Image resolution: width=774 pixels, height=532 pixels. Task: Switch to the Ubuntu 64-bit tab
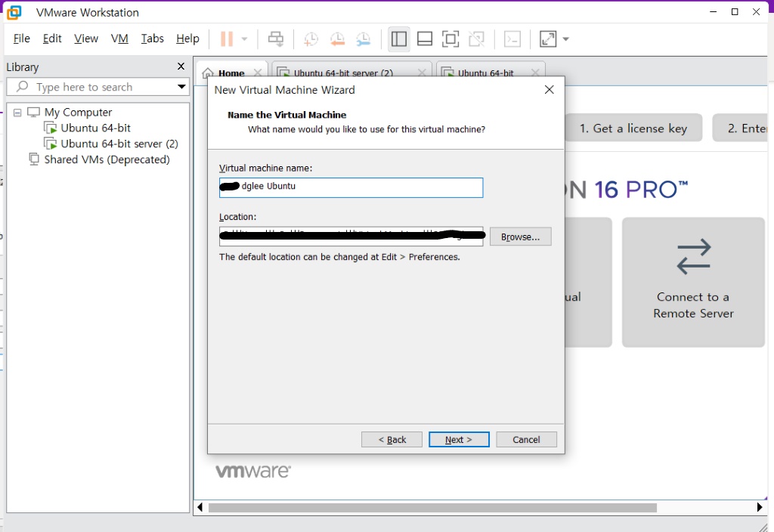pyautogui.click(x=486, y=73)
